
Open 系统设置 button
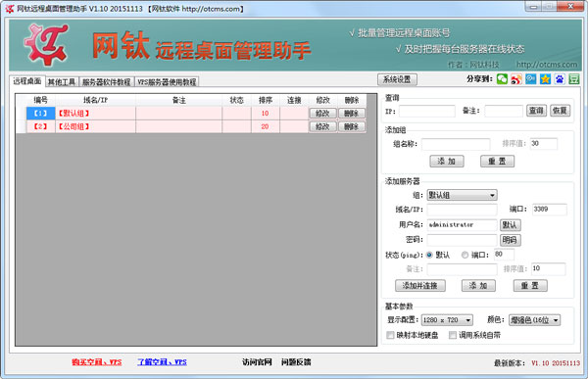coord(397,79)
